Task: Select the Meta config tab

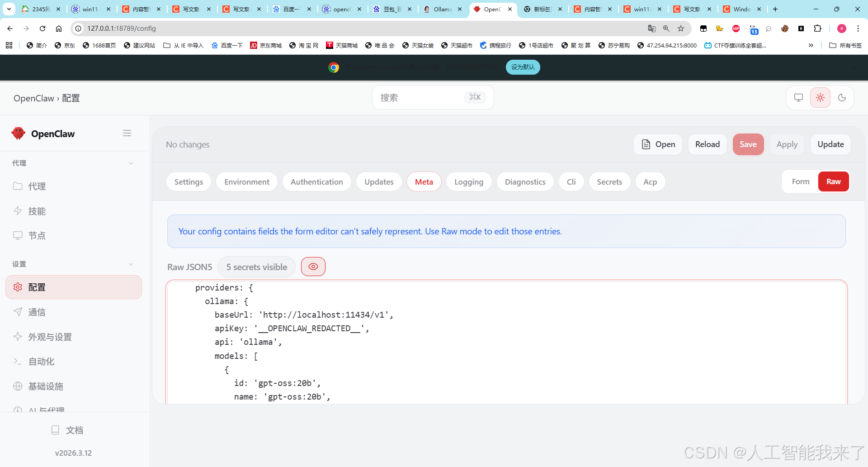Action: point(424,182)
